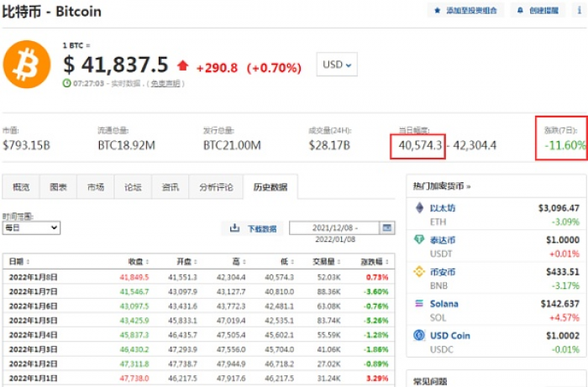
Task: Click the orange Bitcoin logo
Action: (x=27, y=65)
